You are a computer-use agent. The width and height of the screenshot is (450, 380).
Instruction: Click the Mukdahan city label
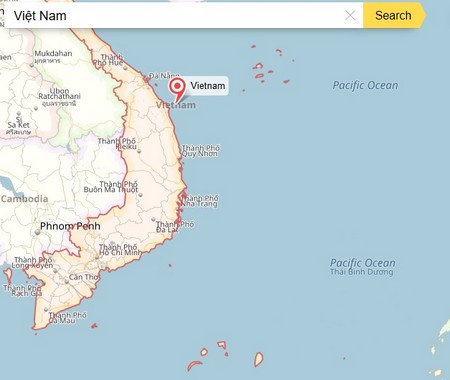coord(53,53)
